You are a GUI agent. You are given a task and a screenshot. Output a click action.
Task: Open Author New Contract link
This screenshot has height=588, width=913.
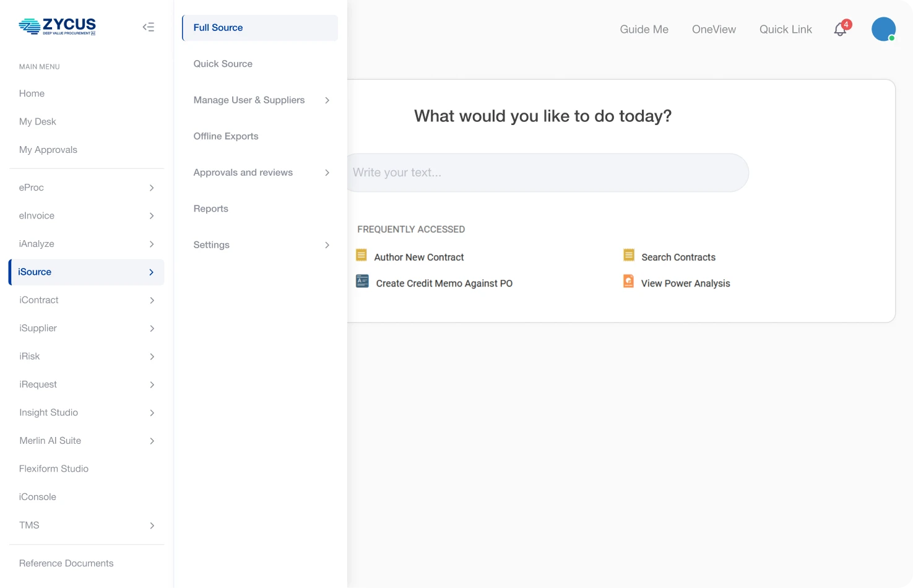pos(418,257)
